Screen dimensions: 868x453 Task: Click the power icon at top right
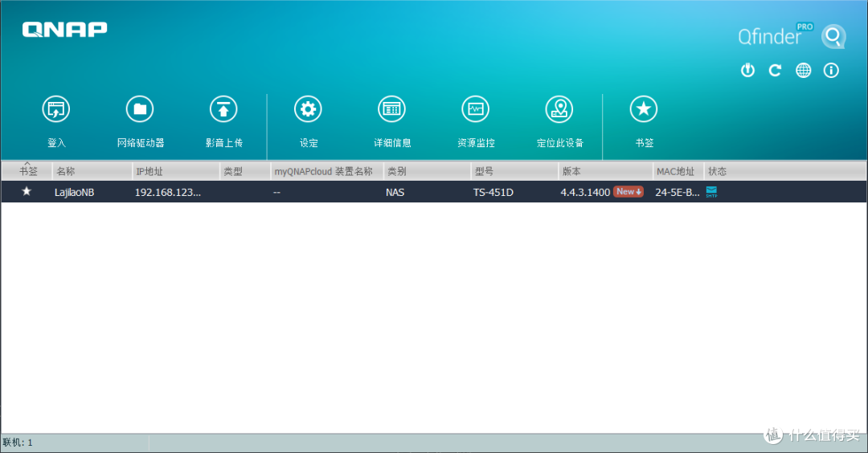748,70
